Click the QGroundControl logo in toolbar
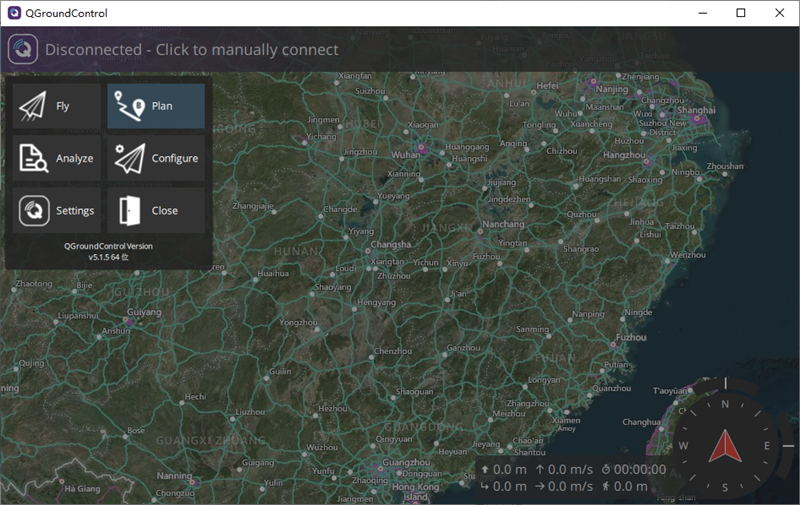Image resolution: width=800 pixels, height=505 pixels. coord(22,49)
